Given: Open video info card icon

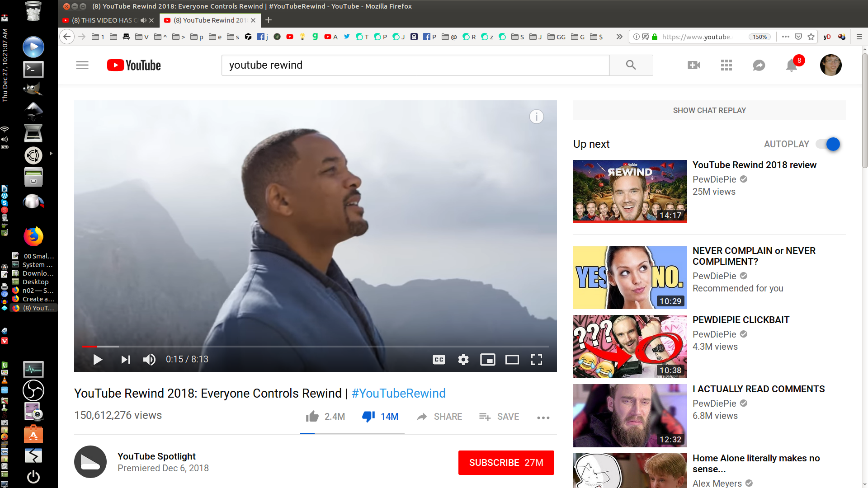Looking at the screenshot, I should tap(537, 117).
